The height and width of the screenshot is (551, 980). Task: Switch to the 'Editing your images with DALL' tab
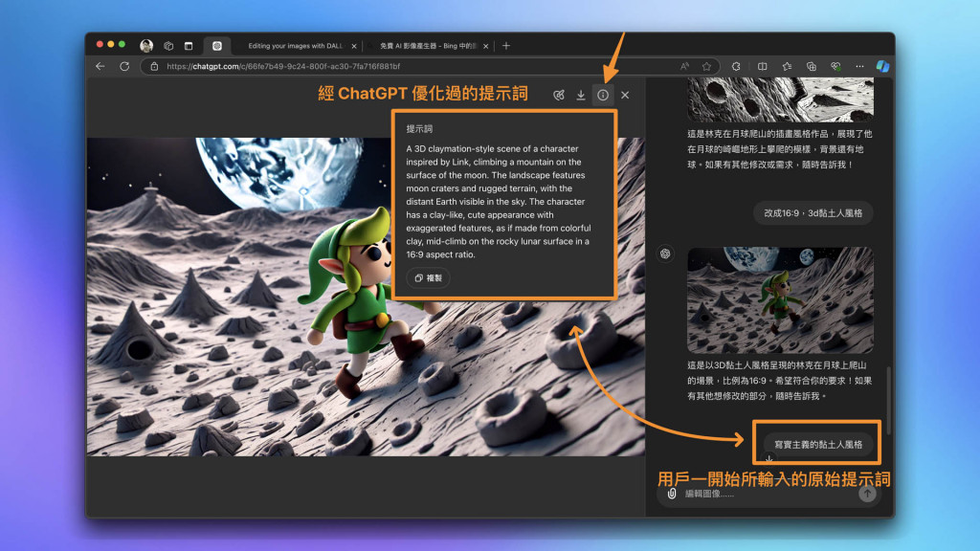coord(295,46)
